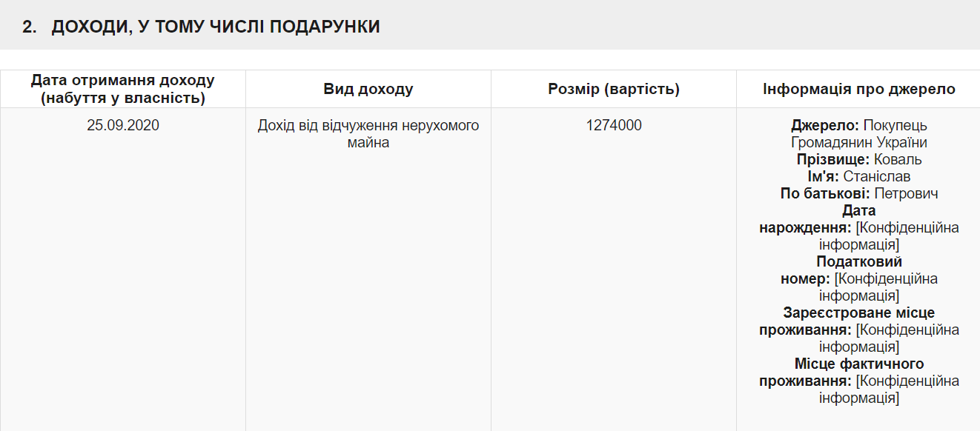Click the surname line "Прізвище: Коваль"
This screenshot has height=431, width=980.
[858, 160]
